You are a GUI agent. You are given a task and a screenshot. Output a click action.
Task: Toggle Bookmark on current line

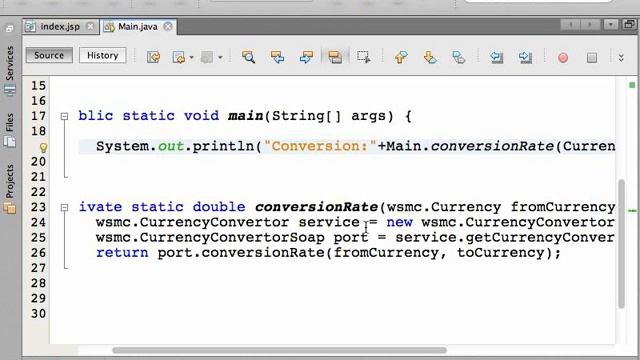tap(458, 57)
